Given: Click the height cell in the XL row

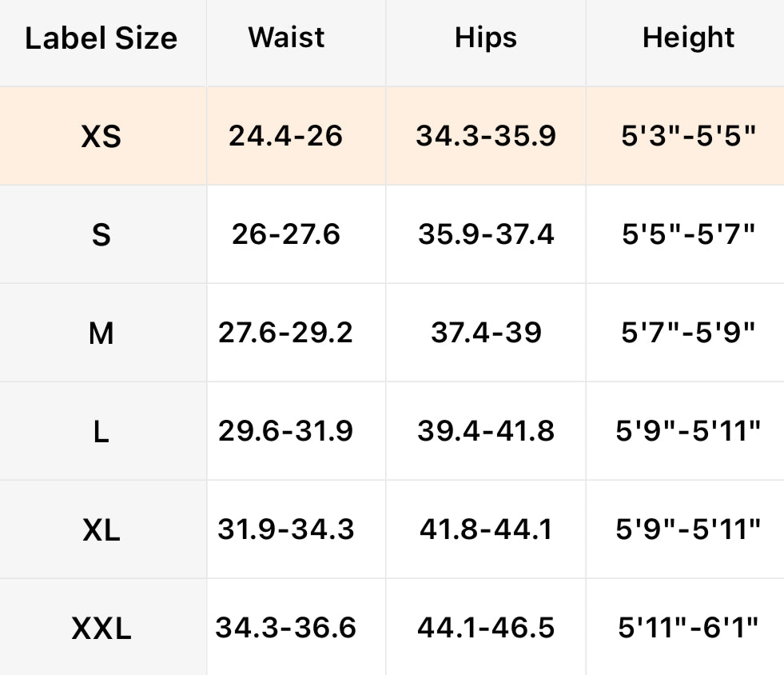Looking at the screenshot, I should [x=688, y=530].
